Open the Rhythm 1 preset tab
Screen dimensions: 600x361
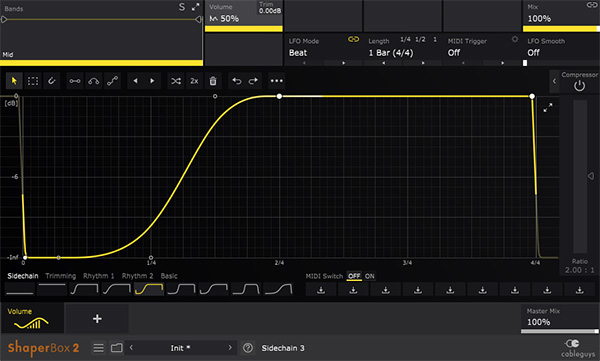(98, 276)
